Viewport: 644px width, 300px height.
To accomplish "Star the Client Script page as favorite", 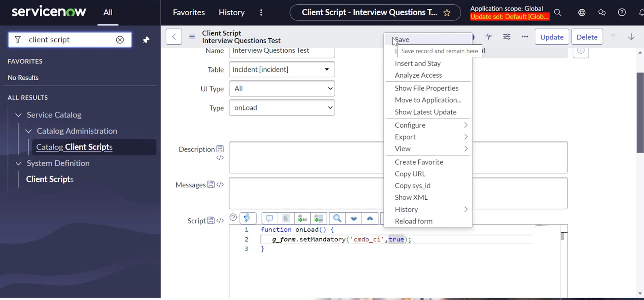I will pyautogui.click(x=447, y=13).
